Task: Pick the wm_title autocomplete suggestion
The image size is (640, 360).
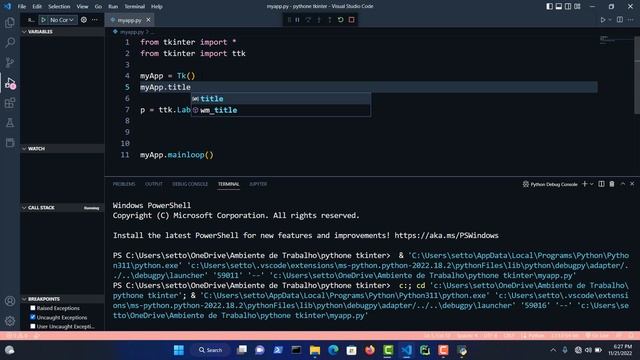Action: pos(281,110)
